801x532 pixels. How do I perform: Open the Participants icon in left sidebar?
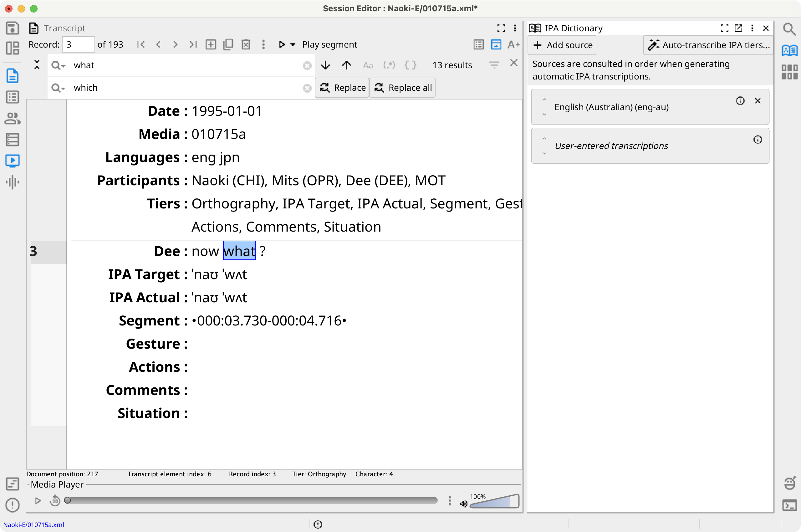click(x=13, y=118)
